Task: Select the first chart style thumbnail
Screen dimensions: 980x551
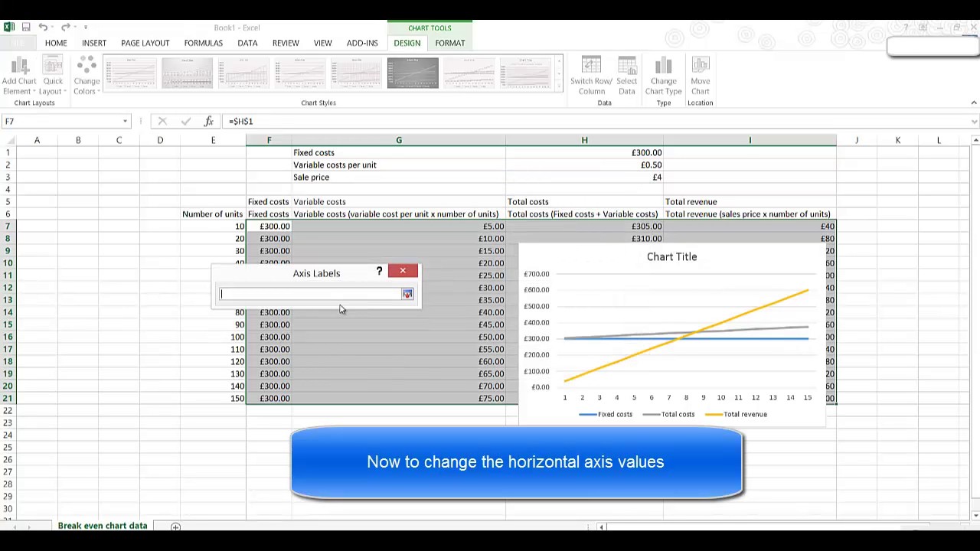Action: pos(130,73)
